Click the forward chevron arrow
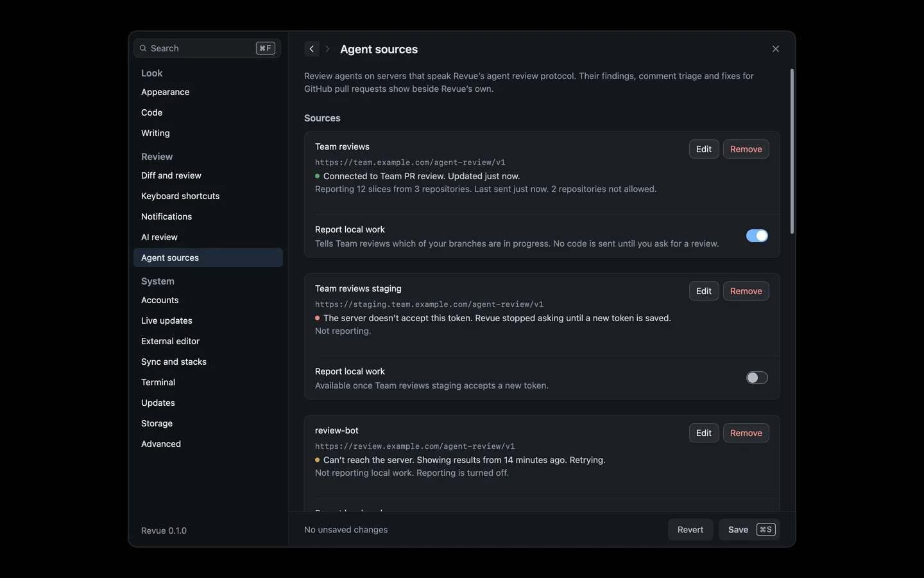Image resolution: width=924 pixels, height=578 pixels. tap(327, 49)
